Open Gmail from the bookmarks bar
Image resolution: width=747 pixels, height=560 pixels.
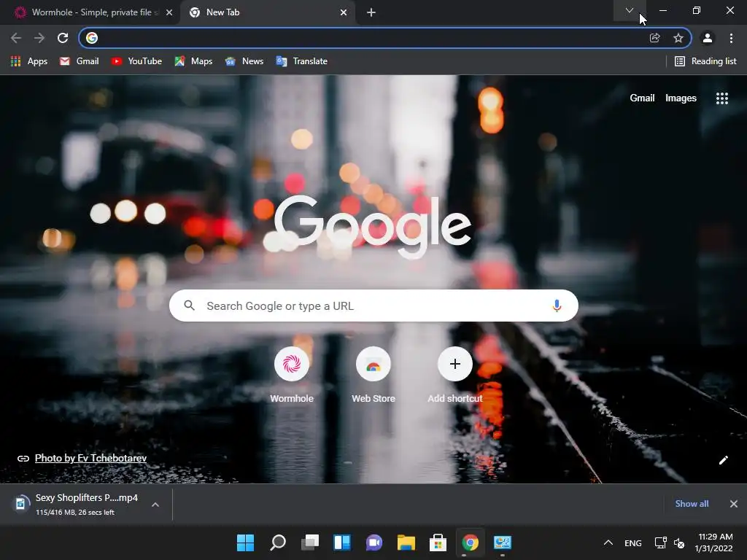coord(79,61)
